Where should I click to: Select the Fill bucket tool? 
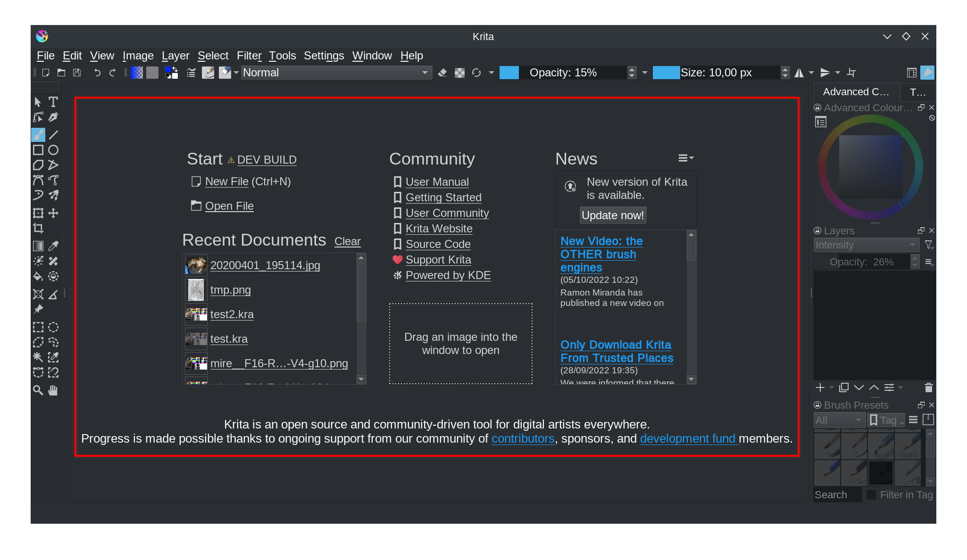click(x=38, y=276)
